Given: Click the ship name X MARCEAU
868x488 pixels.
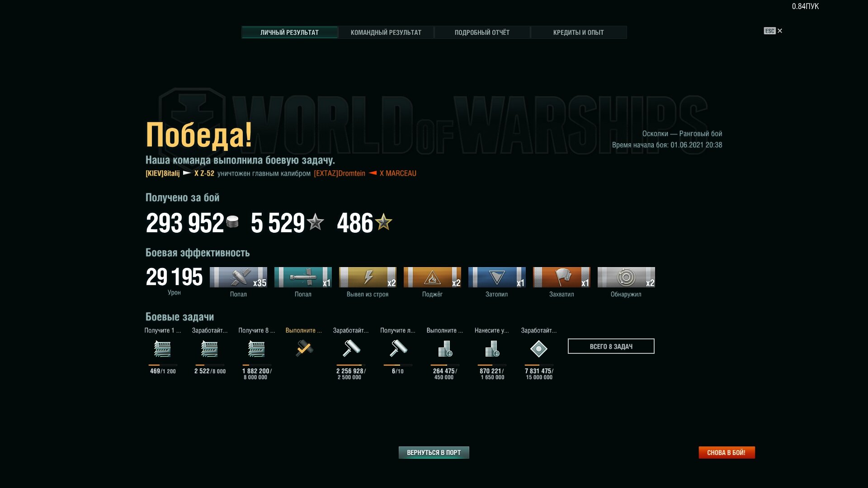Looking at the screenshot, I should click(x=398, y=174).
